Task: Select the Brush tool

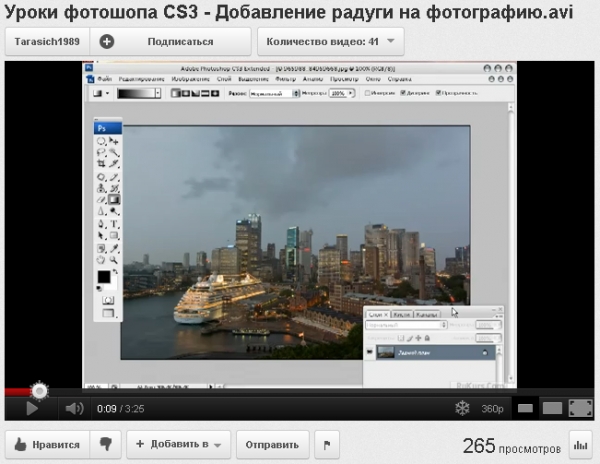Action: tap(114, 177)
